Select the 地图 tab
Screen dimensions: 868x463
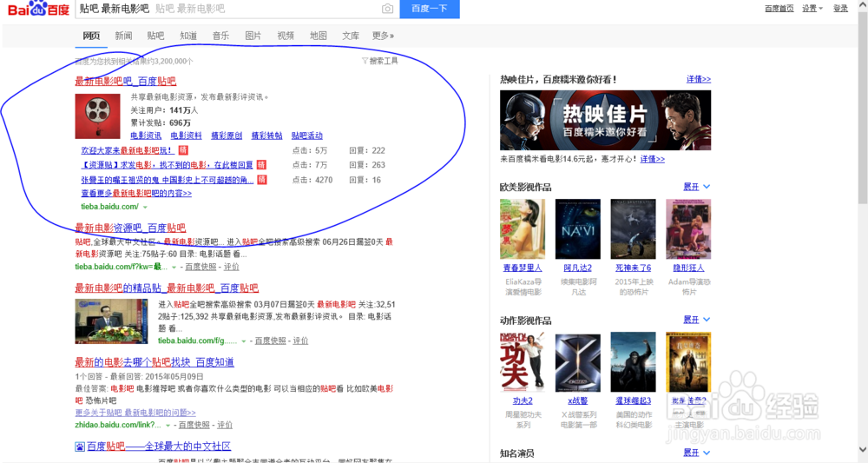click(x=319, y=36)
